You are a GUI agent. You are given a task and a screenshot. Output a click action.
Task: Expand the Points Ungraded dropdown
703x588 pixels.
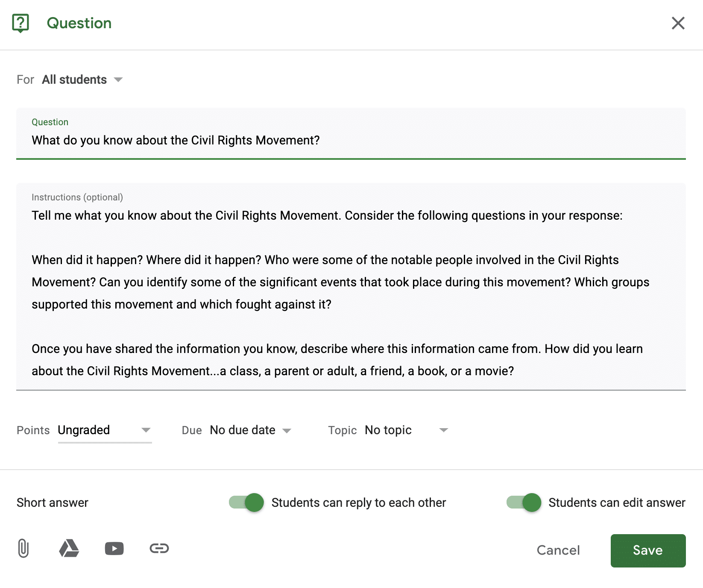(x=105, y=430)
